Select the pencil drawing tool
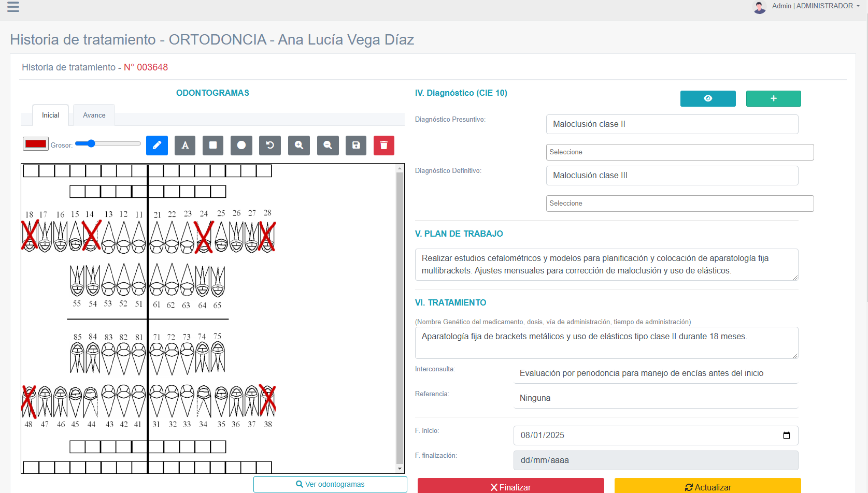 (157, 146)
